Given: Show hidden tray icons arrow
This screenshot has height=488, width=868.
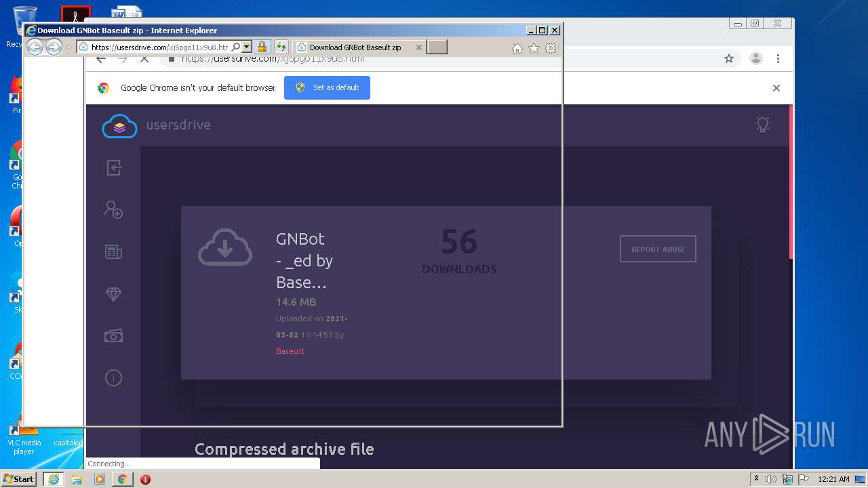Looking at the screenshot, I should pos(756,479).
